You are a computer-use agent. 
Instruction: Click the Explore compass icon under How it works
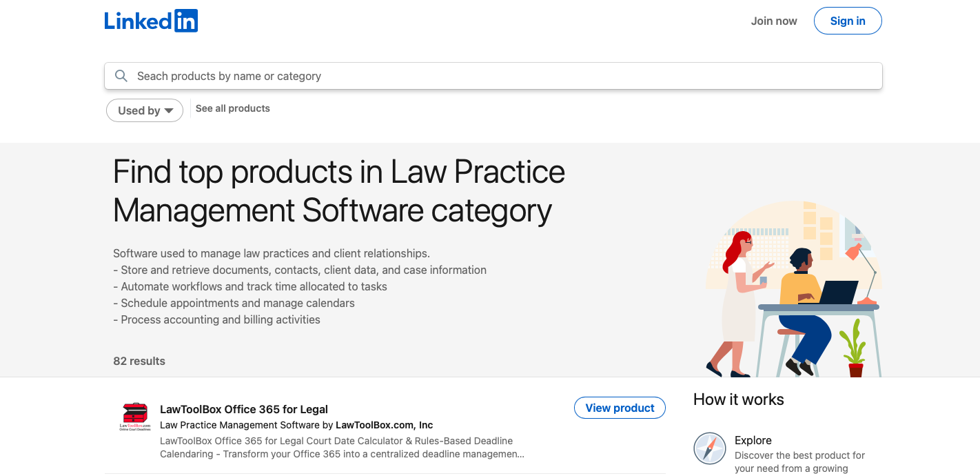click(709, 449)
